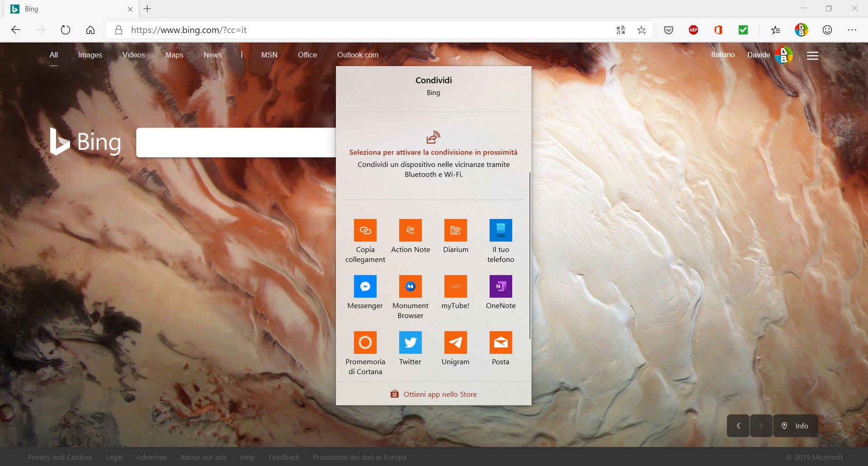Share to myTube! app
Viewport: 868px width, 466px height.
tap(456, 286)
